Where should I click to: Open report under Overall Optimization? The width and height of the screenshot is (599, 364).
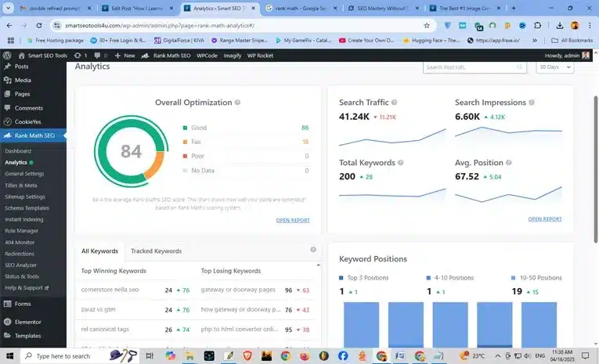click(x=293, y=221)
